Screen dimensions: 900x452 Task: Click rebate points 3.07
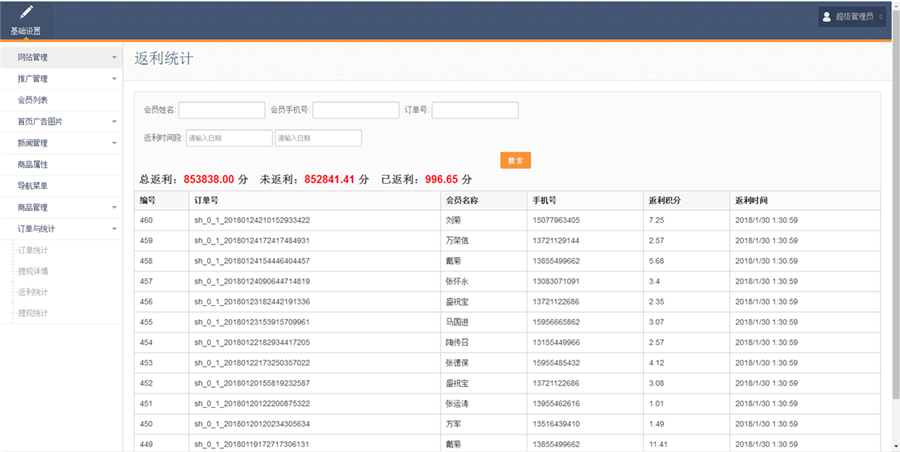click(x=656, y=322)
